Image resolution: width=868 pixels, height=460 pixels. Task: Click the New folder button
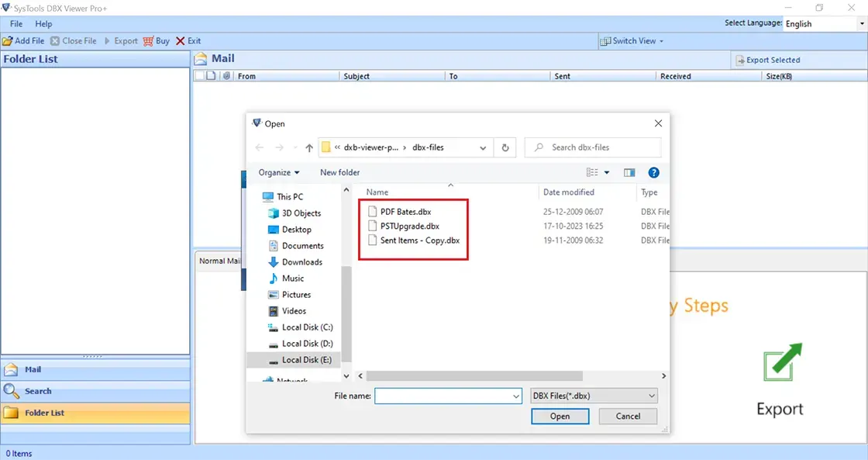pyautogui.click(x=340, y=172)
